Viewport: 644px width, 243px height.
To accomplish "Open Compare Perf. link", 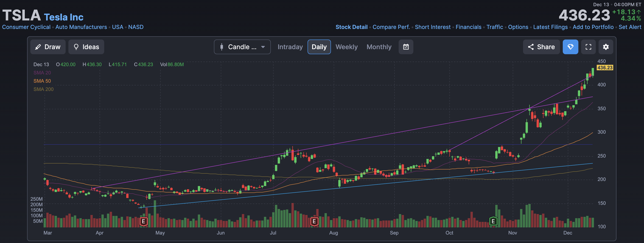I will [x=391, y=27].
